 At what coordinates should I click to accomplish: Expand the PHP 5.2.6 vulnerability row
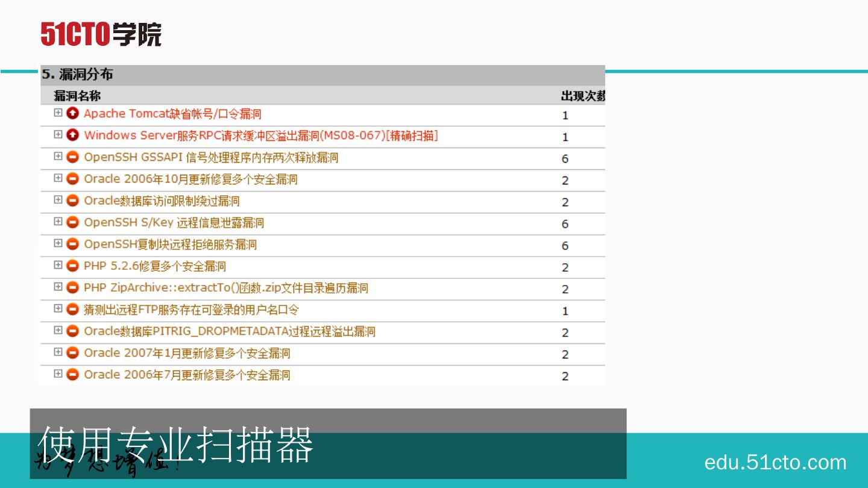tap(58, 264)
